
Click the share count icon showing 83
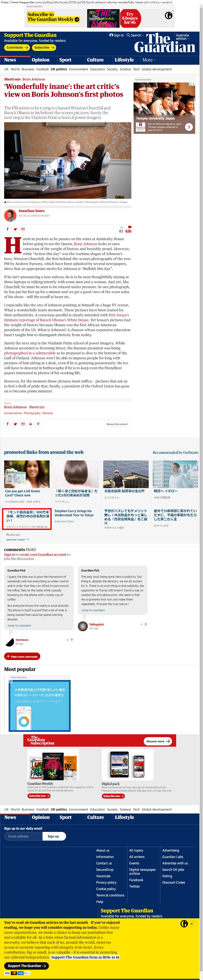point(121,229)
